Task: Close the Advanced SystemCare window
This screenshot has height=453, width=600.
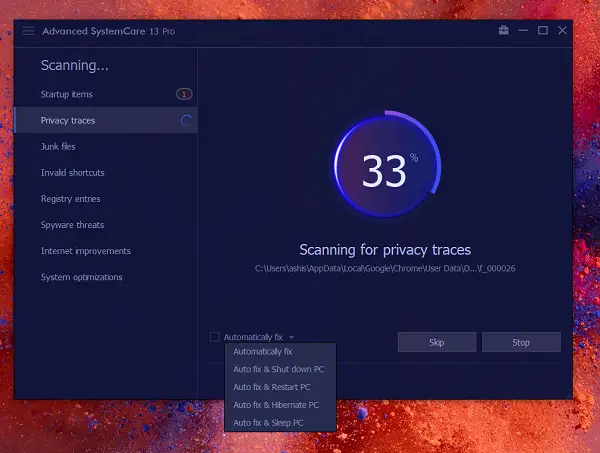Action: click(x=562, y=30)
